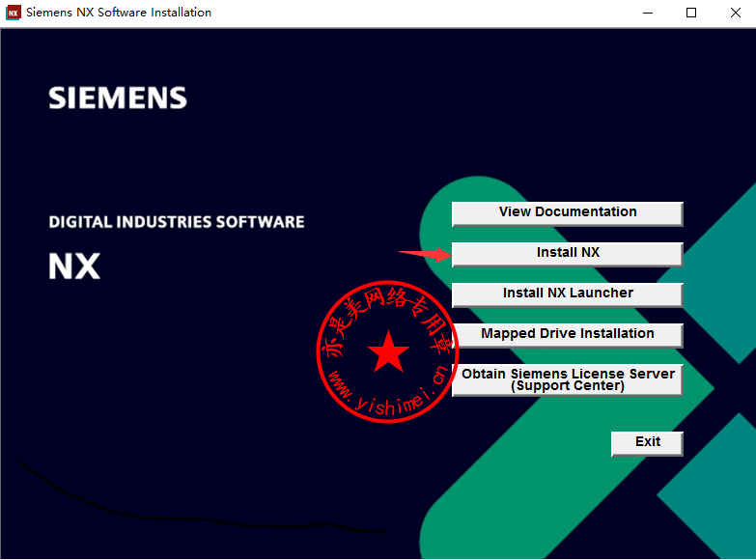Exit the NX installer
Screen dimensions: 756x560
pos(647,443)
